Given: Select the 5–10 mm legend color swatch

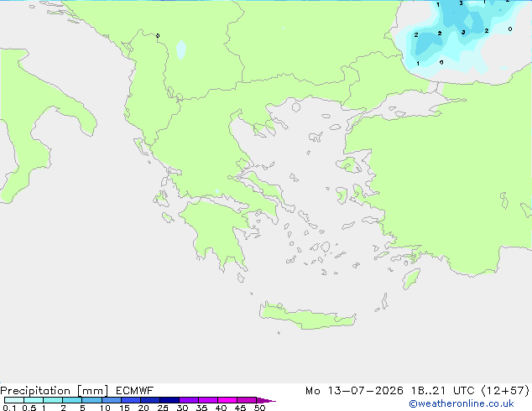Looking at the screenshot, I should tap(91, 400).
